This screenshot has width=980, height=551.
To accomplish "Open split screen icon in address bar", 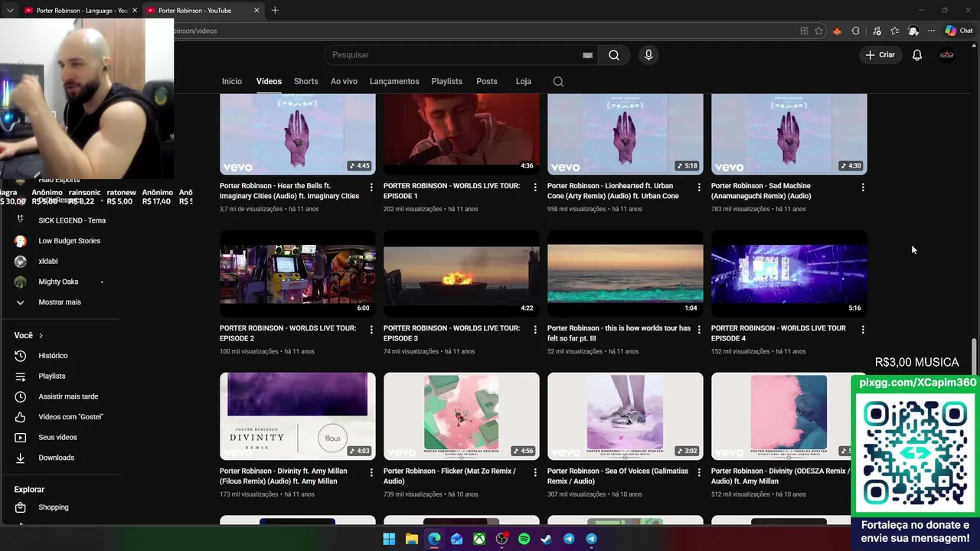I will (804, 31).
